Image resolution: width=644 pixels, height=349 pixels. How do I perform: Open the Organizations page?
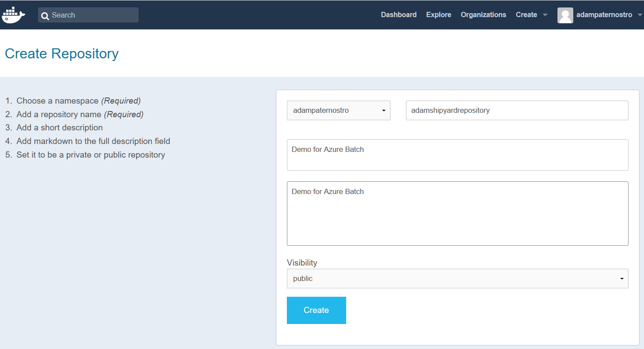coord(483,14)
